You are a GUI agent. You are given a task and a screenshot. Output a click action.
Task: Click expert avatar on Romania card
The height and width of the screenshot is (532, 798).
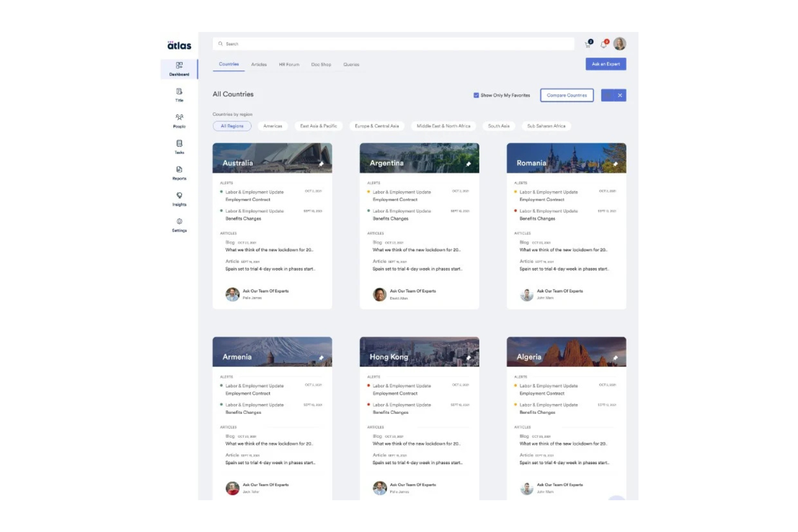point(527,294)
